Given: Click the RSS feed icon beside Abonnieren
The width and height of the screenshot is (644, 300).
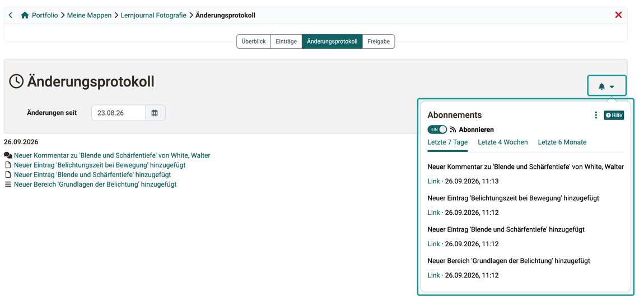Looking at the screenshot, I should click(454, 130).
